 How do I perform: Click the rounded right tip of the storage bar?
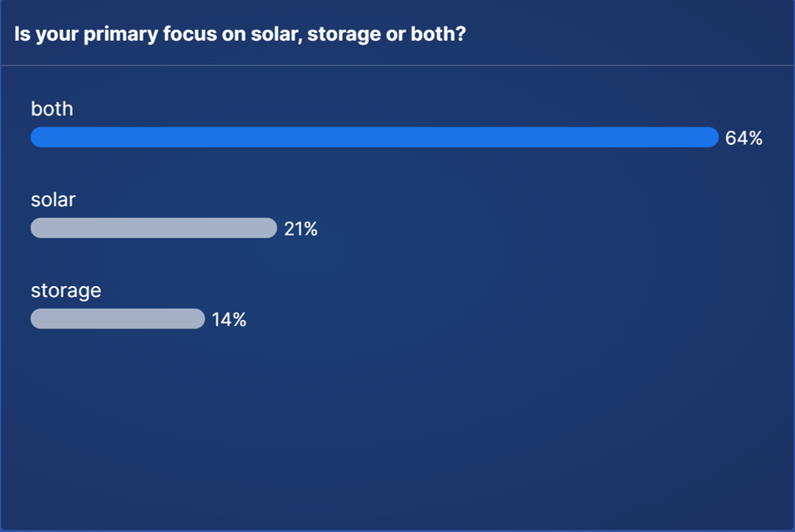198,319
